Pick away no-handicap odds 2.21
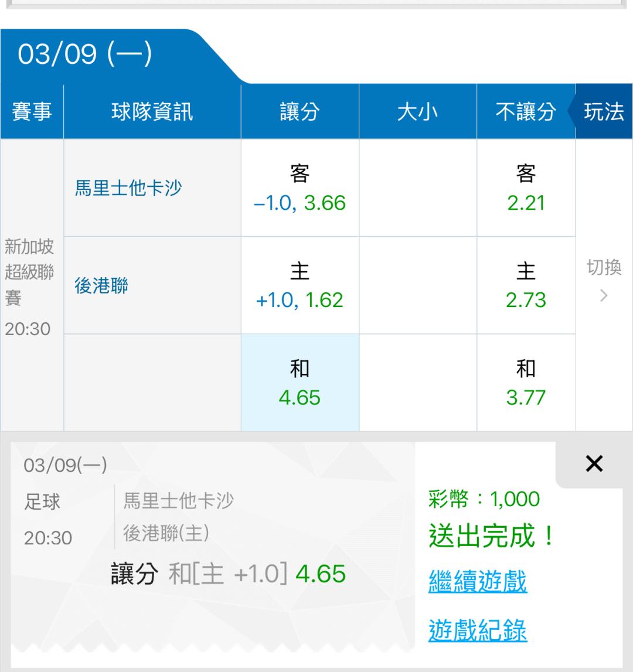 coord(526,189)
